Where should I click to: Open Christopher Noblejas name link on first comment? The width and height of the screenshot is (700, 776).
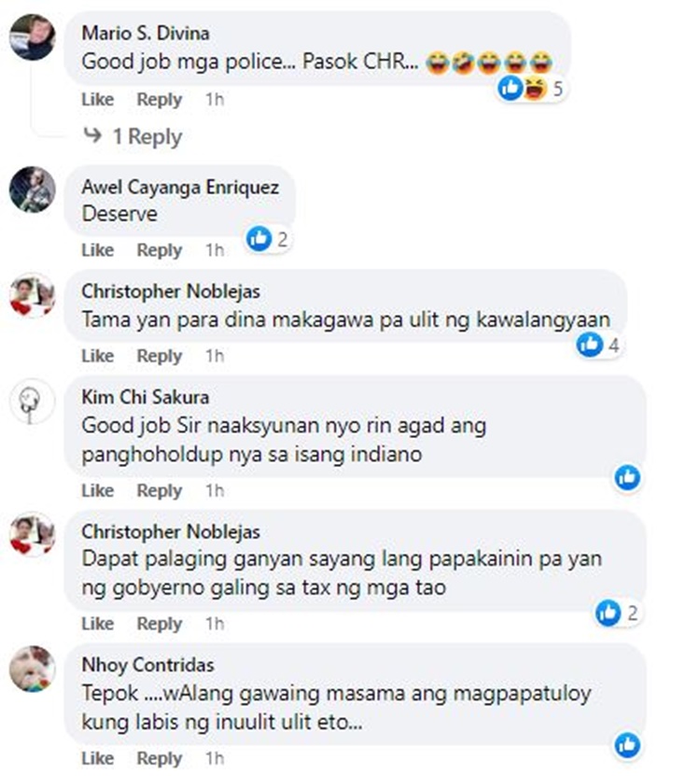pyautogui.click(x=171, y=291)
